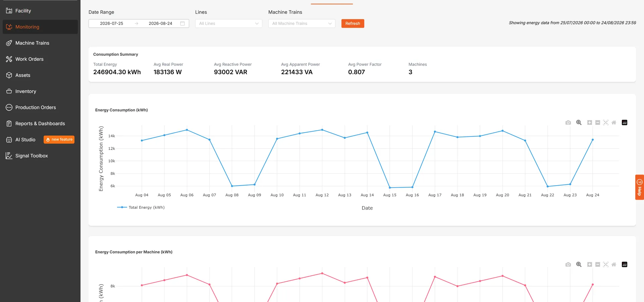
Task: Click the Refresh button
Action: pos(353,23)
